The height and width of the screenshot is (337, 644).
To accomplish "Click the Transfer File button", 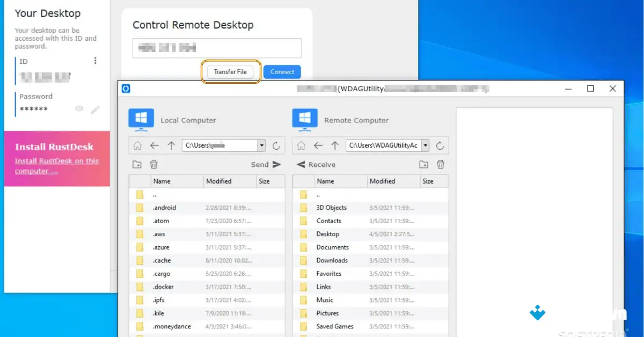I will click(x=230, y=71).
